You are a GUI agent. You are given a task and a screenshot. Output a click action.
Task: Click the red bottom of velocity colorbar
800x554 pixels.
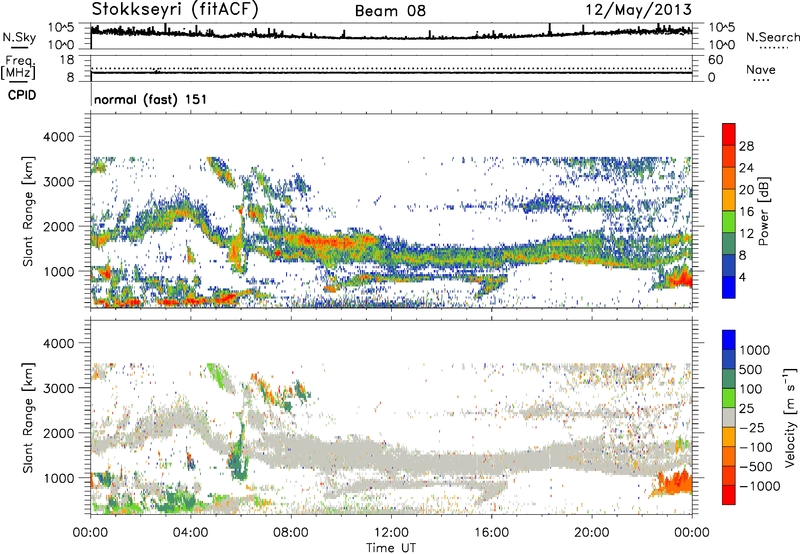coord(729,495)
